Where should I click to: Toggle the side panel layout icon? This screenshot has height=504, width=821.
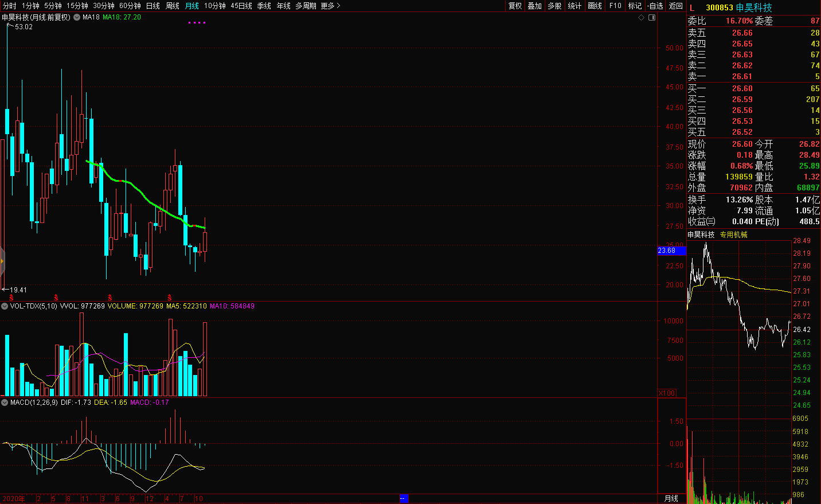tap(652, 17)
